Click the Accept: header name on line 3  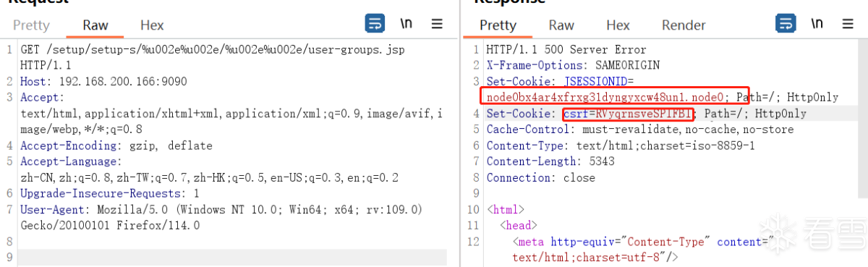point(43,98)
